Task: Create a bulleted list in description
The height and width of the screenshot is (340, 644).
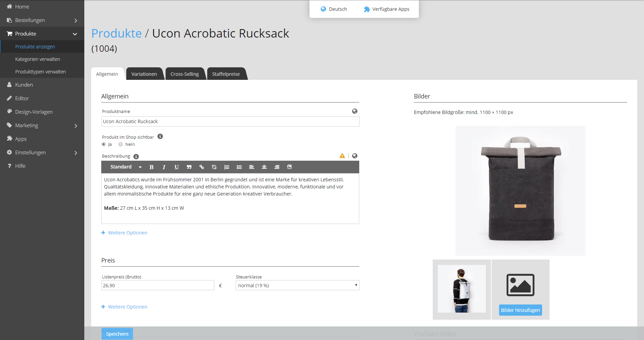Action: pyautogui.click(x=239, y=167)
